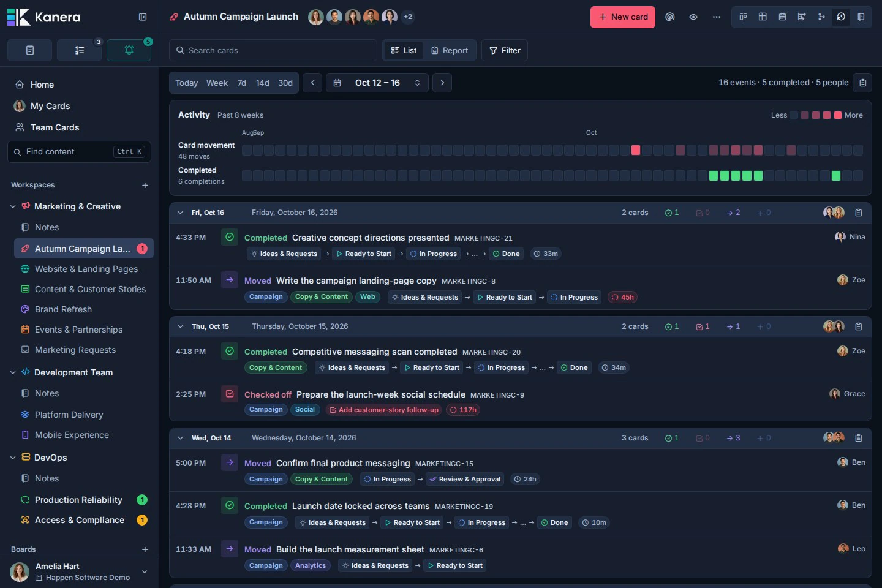Select the Week range option
The height and width of the screenshot is (588, 882).
217,83
